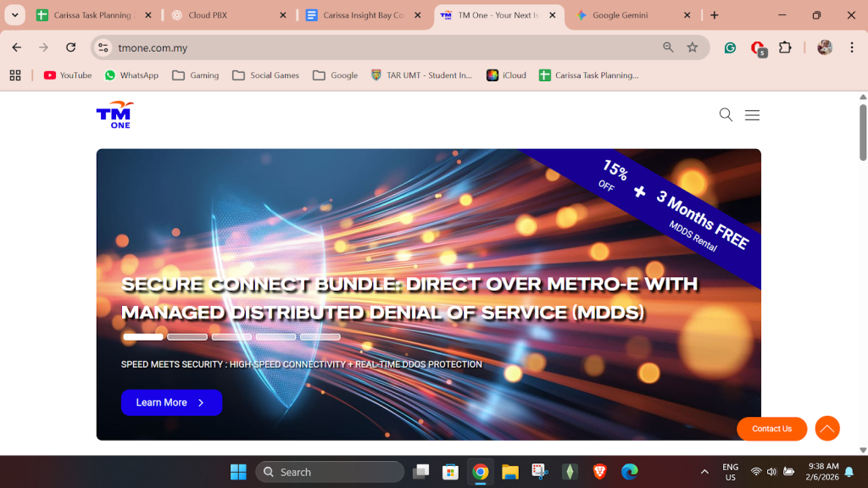
Task: Bookmark this page with the star icon
Action: point(692,47)
